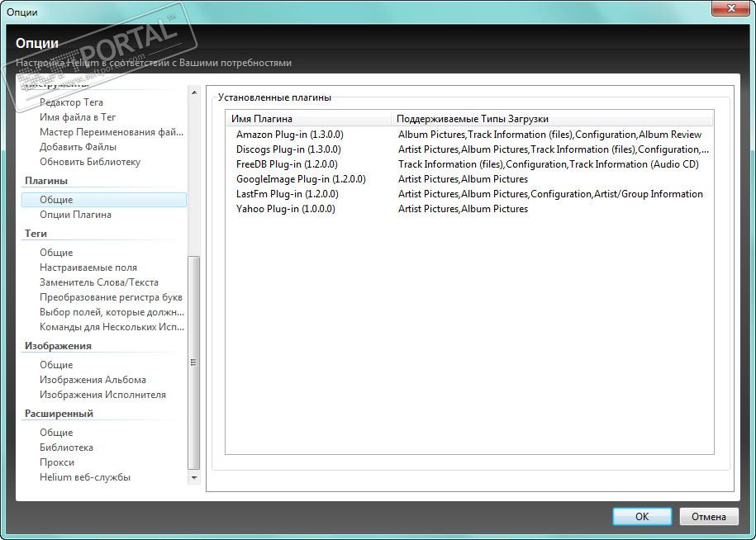This screenshot has height=540, width=756.
Task: Open Настраиваемые поля settings
Action: [x=88, y=268]
